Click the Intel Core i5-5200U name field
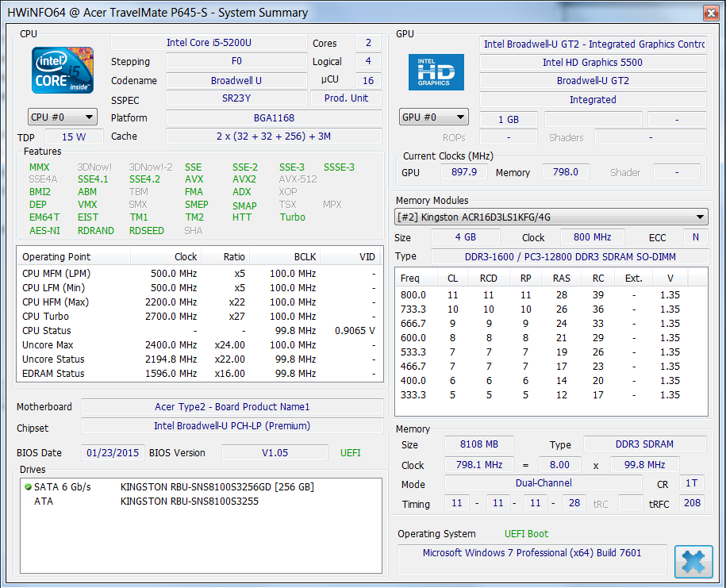This screenshot has width=726, height=588. point(208,43)
